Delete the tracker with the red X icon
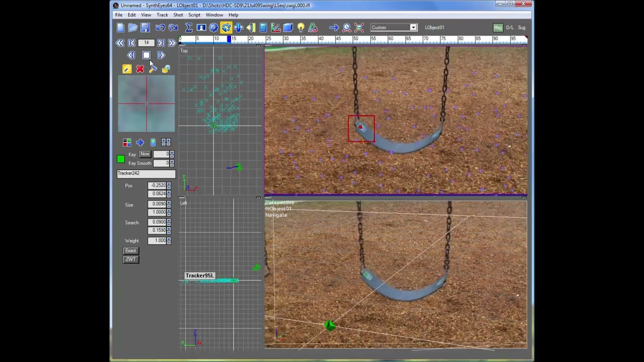Screen dimensions: 644x362 [140, 69]
